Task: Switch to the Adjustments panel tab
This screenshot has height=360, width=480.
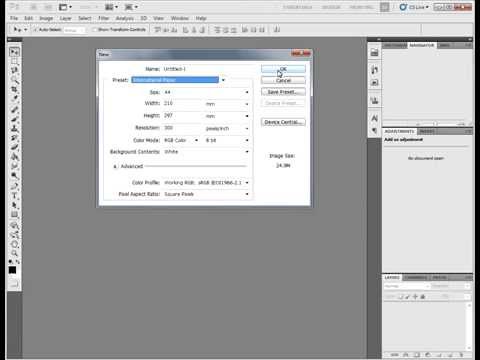Action: click(x=399, y=131)
